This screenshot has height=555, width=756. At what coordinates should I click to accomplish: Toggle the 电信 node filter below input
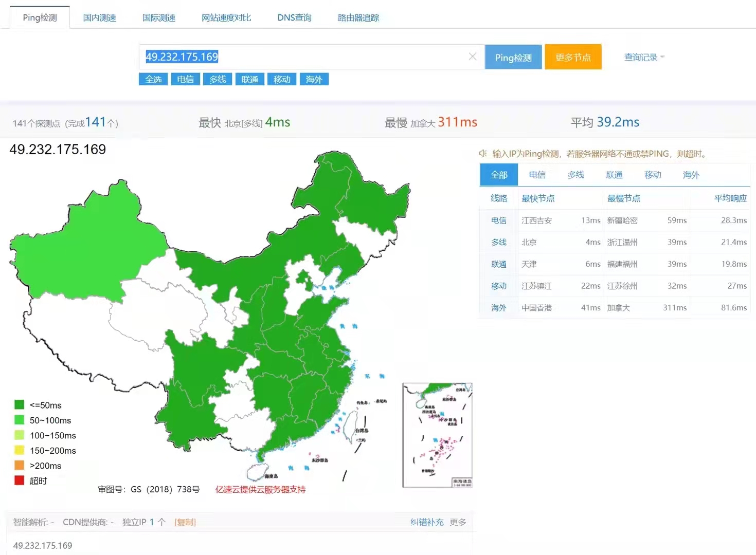point(185,79)
